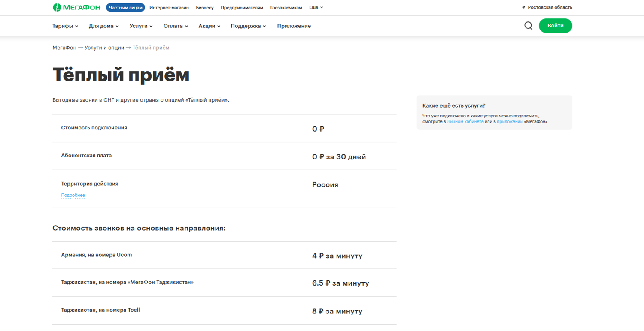Click the Стоимость подключения label
The height and width of the screenshot is (331, 644).
pyautogui.click(x=94, y=128)
